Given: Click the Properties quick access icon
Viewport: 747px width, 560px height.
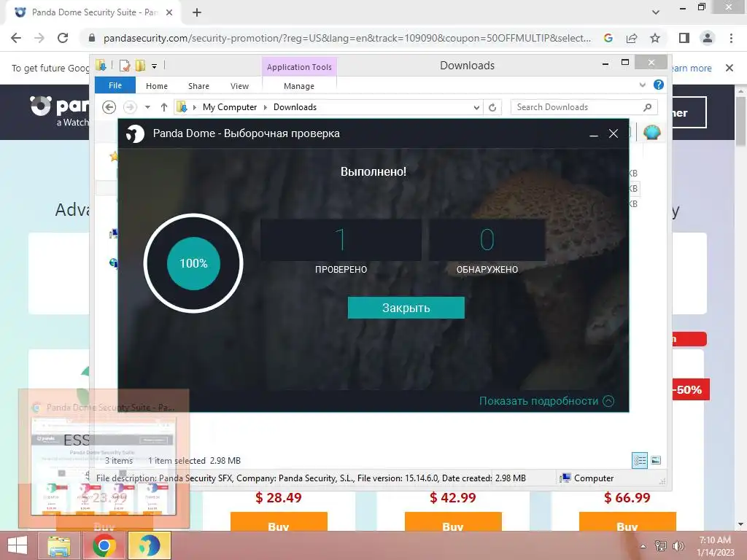Looking at the screenshot, I should point(125,66).
